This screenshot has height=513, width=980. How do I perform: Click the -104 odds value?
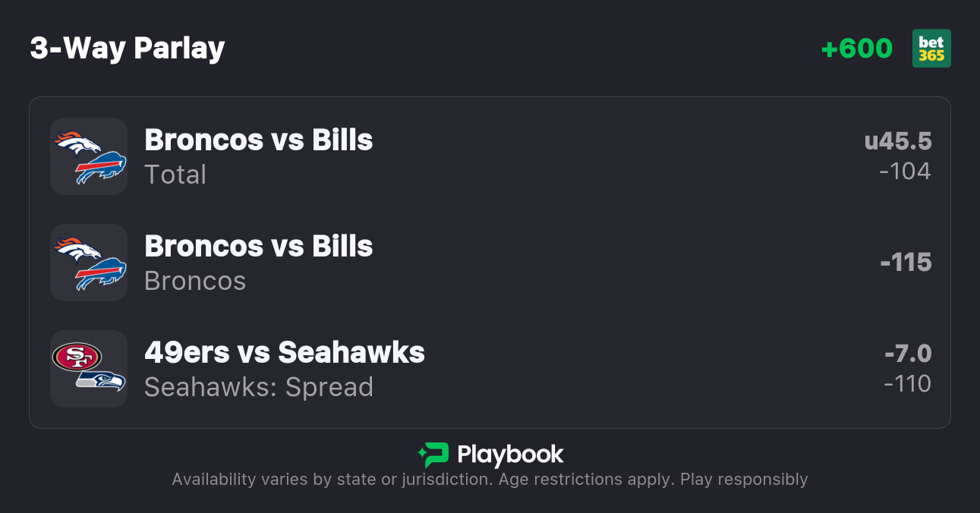905,172
